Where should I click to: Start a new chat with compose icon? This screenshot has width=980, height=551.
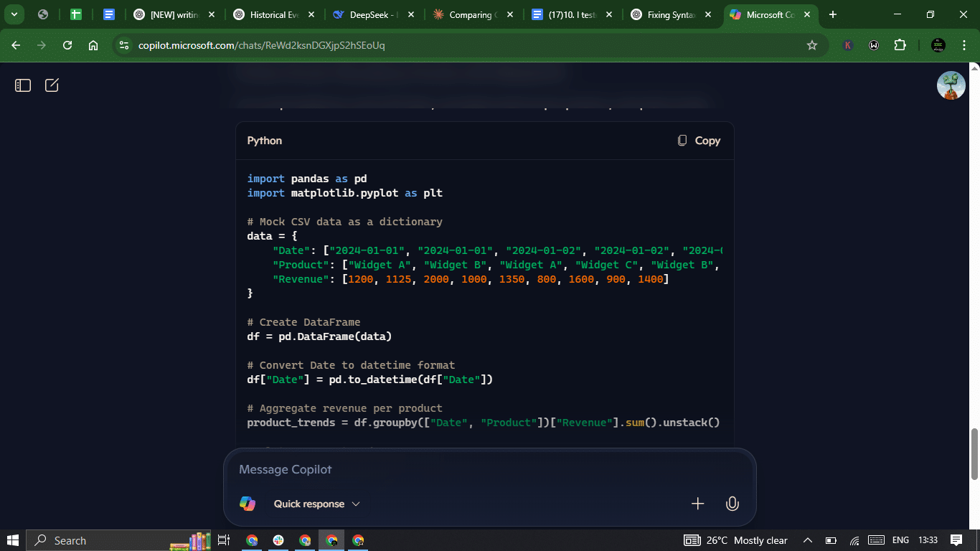click(52, 85)
